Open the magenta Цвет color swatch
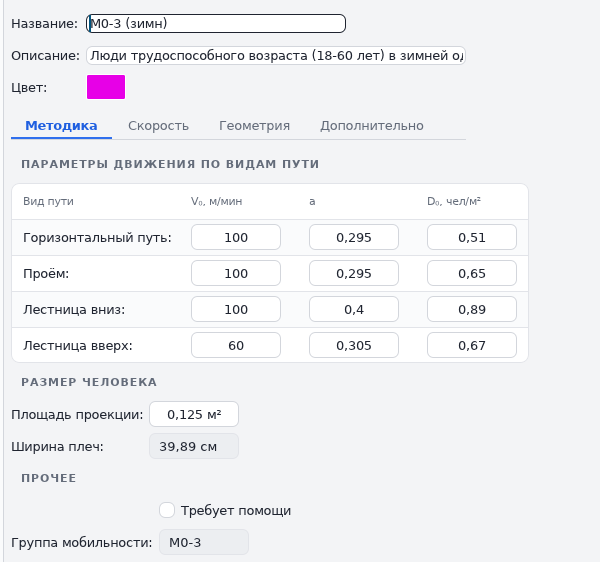 pos(106,87)
